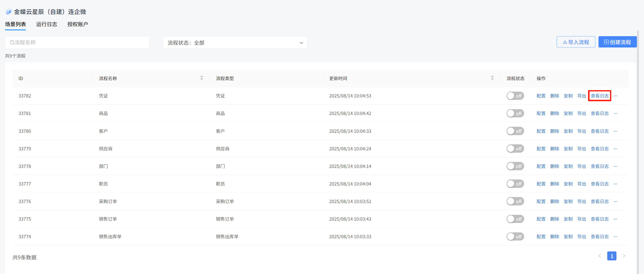The image size is (644, 274).
Task: Click the 金蝶云星辰 app logo icon
Action: coord(9,12)
